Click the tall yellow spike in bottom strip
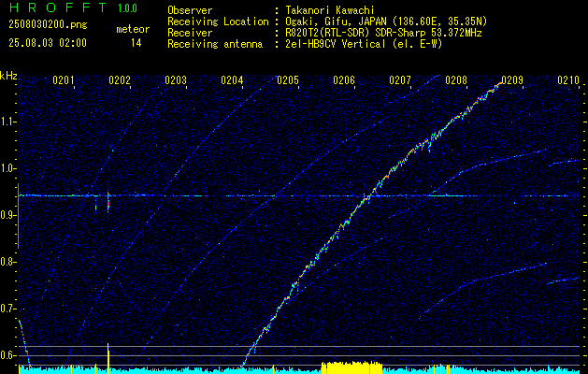The width and height of the screenshot is (588, 374). [x=108, y=358]
